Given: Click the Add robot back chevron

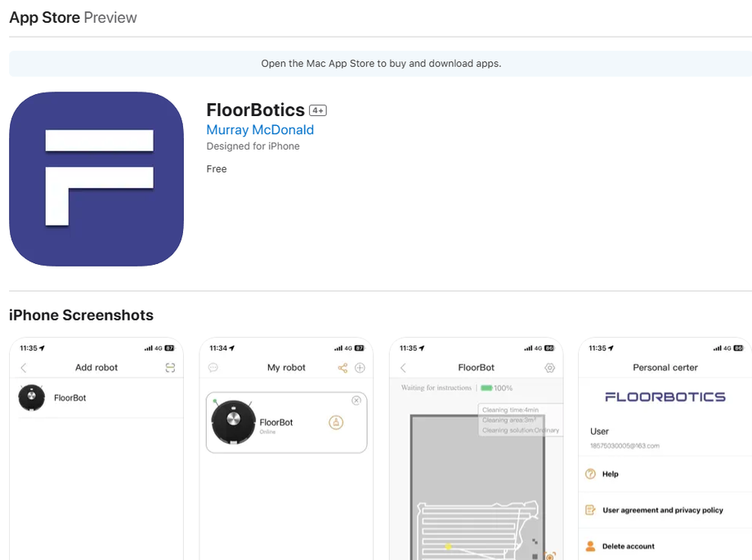Looking at the screenshot, I should 24,368.
